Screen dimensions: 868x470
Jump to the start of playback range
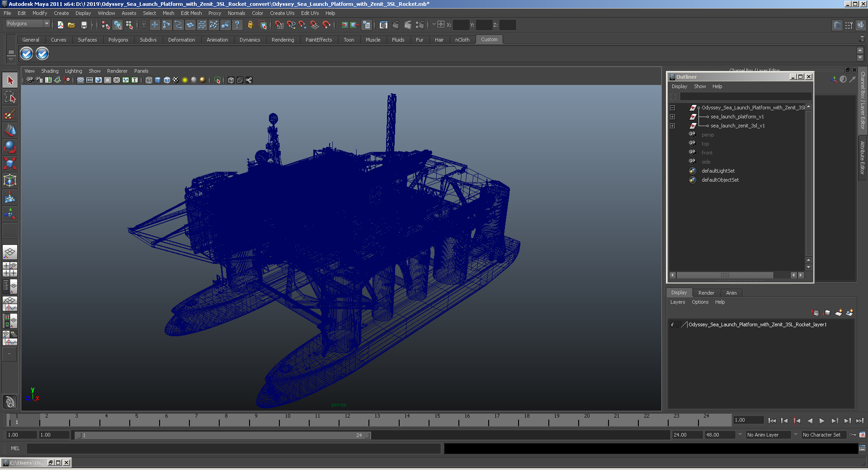pos(772,421)
